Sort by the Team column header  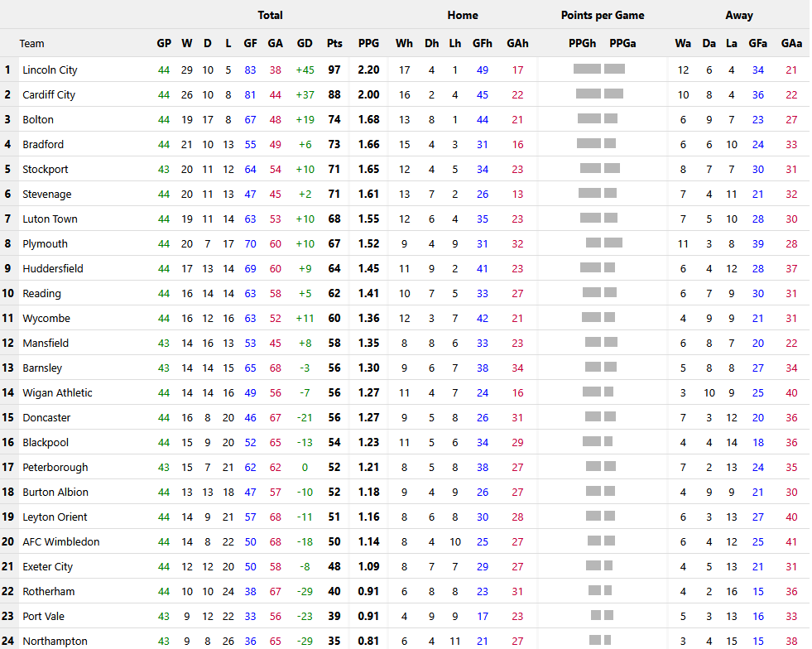[x=32, y=44]
